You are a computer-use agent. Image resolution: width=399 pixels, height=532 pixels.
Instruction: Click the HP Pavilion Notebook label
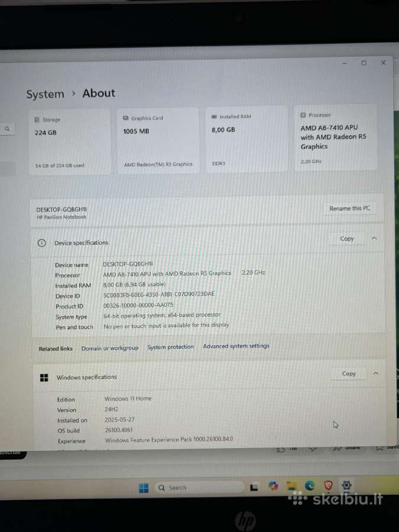61,217
